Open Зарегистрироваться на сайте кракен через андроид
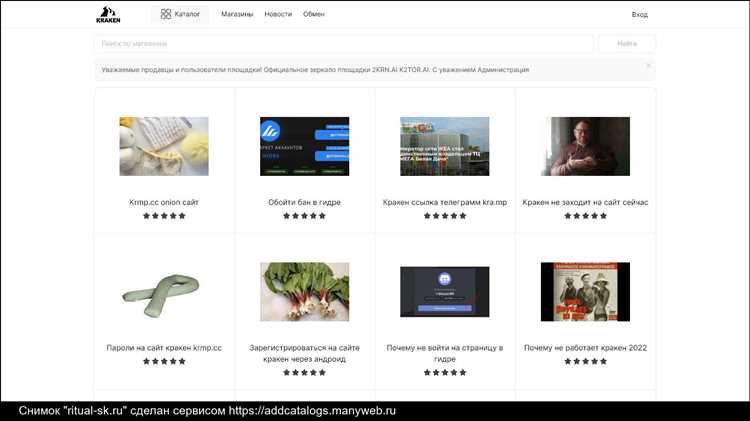This screenshot has height=421, width=750. [x=304, y=353]
